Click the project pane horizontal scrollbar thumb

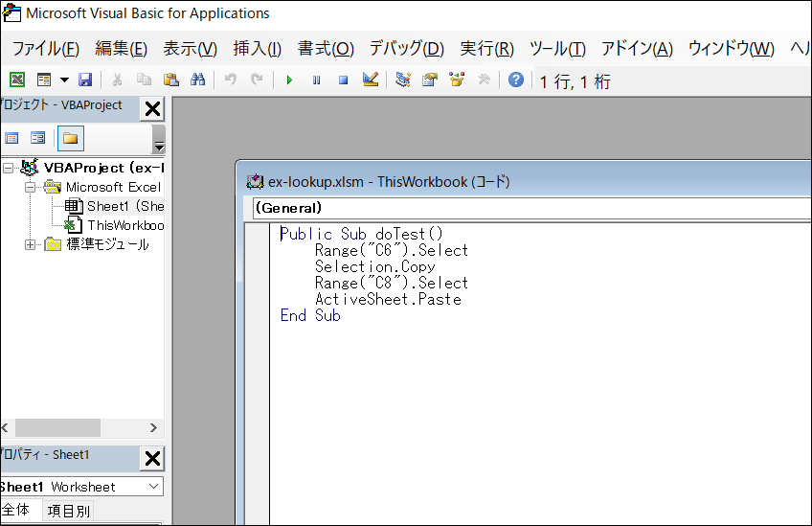[x=57, y=428]
